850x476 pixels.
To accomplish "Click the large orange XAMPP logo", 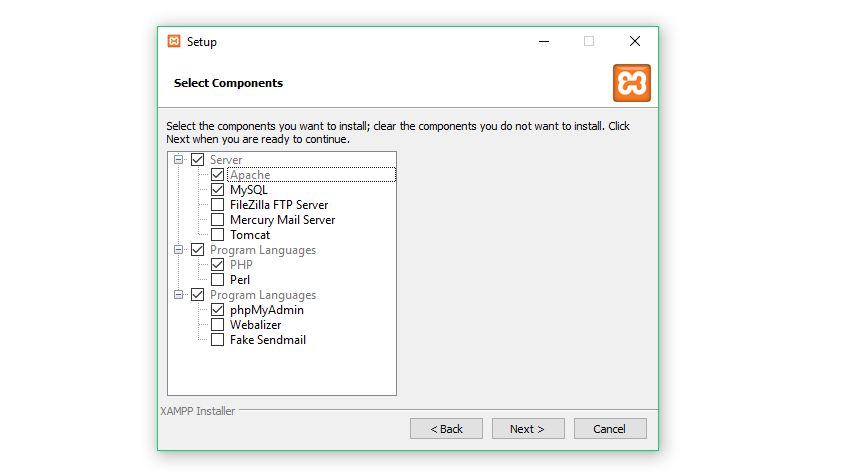I will (632, 83).
